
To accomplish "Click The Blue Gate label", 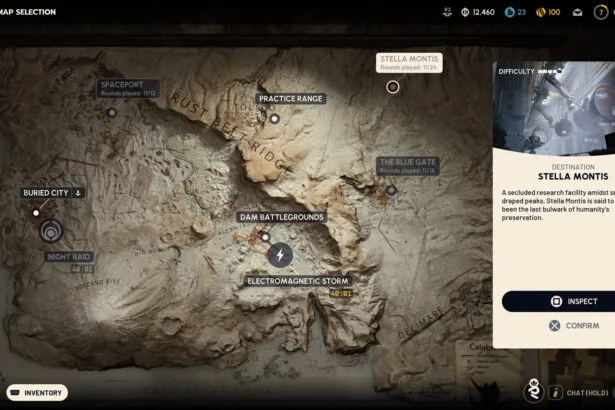I will 408,166.
